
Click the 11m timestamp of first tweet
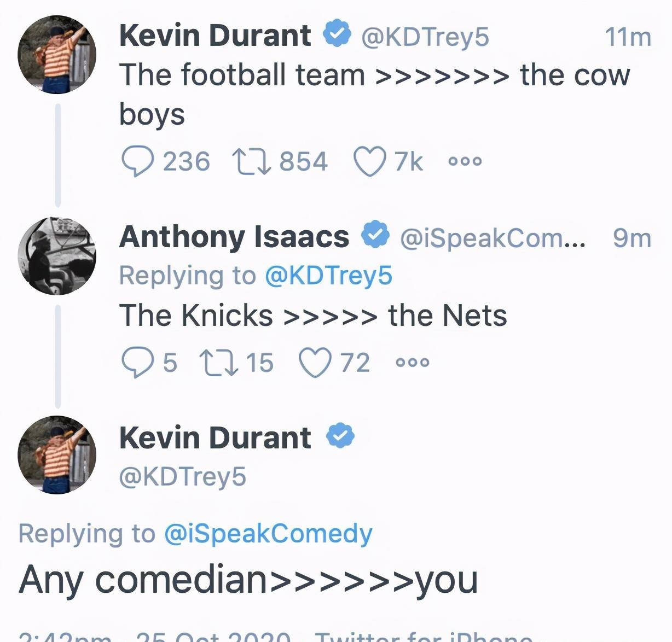pos(628,37)
